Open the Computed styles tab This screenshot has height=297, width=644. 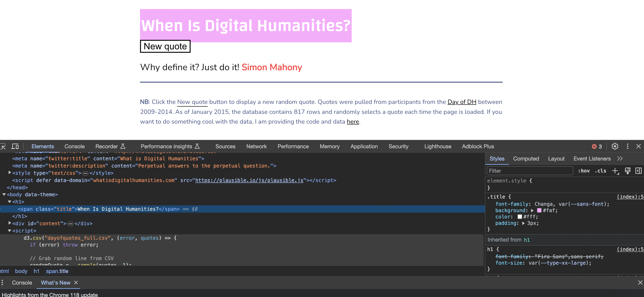pos(526,159)
